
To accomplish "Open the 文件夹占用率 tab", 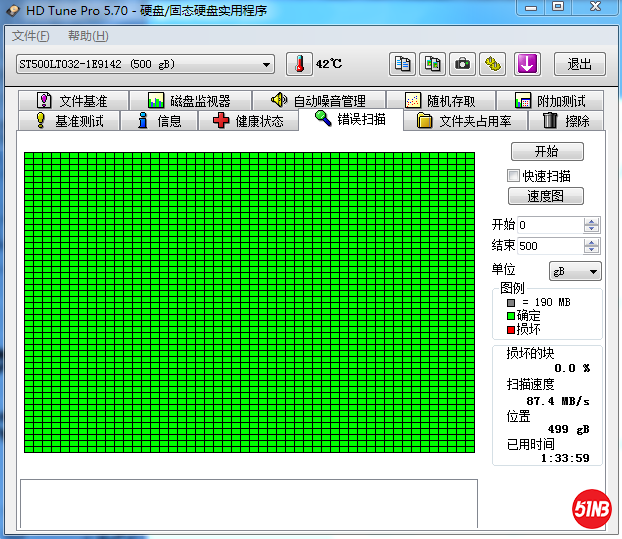I will [x=465, y=121].
